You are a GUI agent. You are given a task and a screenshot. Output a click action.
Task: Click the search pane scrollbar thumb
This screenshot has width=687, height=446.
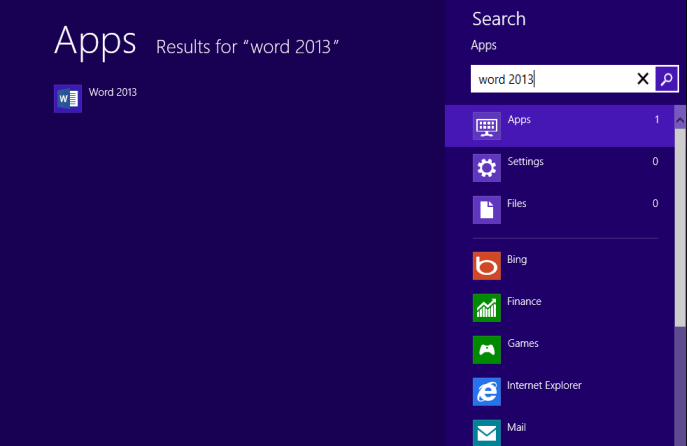[680, 228]
